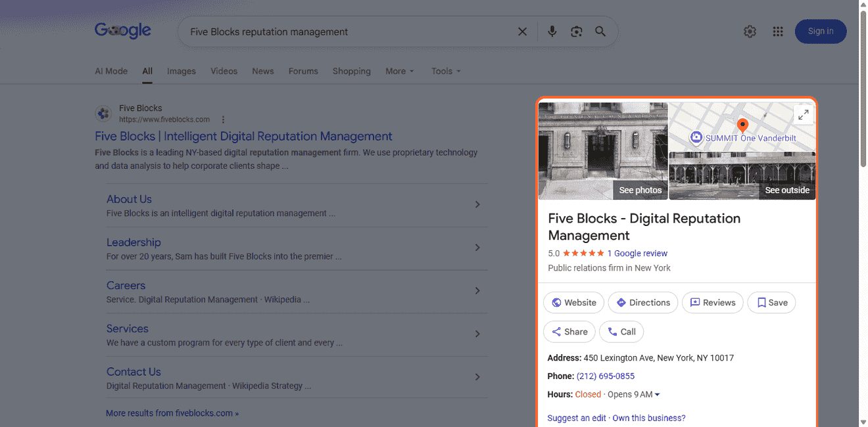Click Public relations firm in New York text
This screenshot has height=427, width=868.
[x=610, y=268]
